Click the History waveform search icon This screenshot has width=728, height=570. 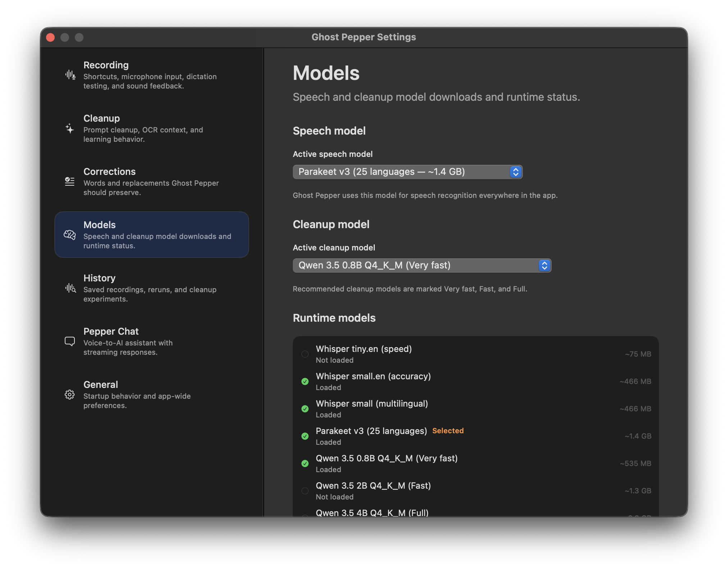[70, 288]
